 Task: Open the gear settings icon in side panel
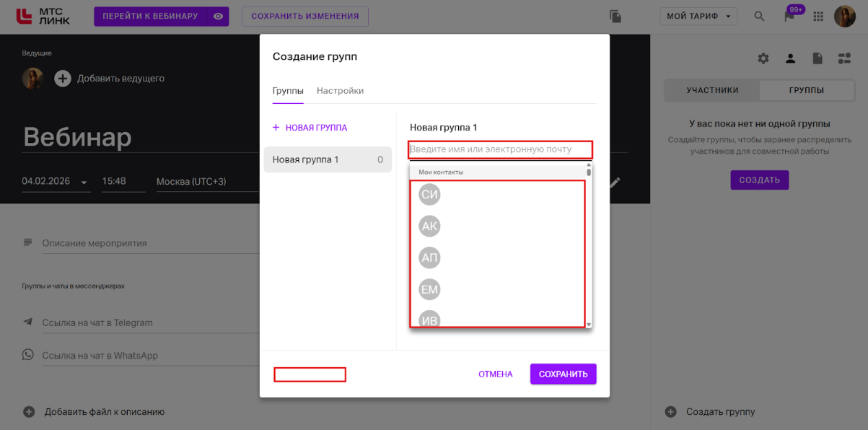763,58
